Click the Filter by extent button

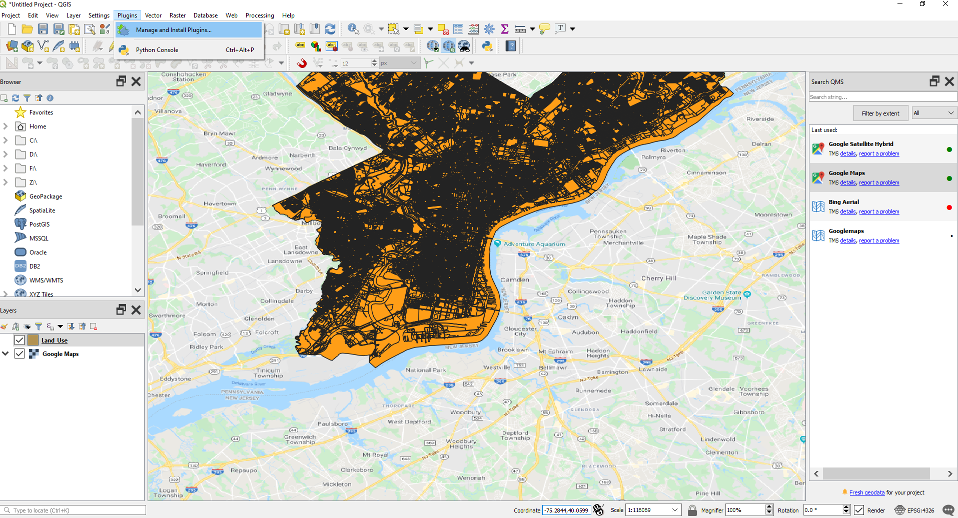(x=879, y=113)
